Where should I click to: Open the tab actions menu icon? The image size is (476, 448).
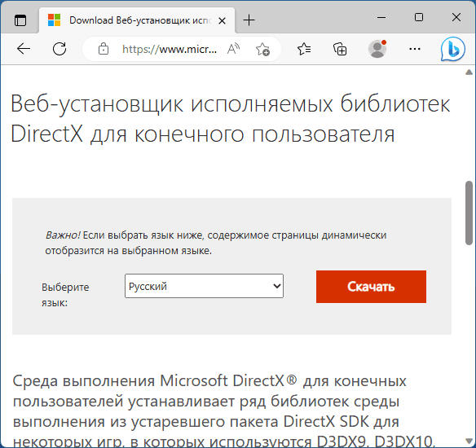20,20
